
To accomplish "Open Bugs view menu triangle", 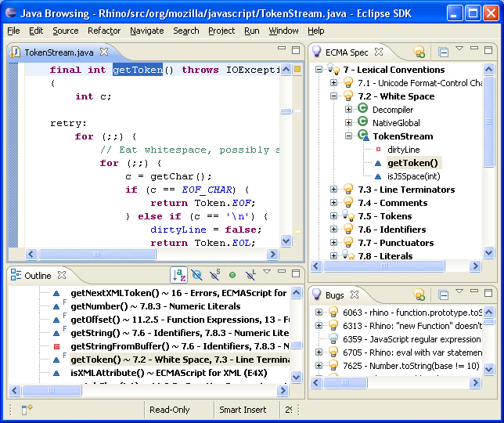I will pos(459,291).
